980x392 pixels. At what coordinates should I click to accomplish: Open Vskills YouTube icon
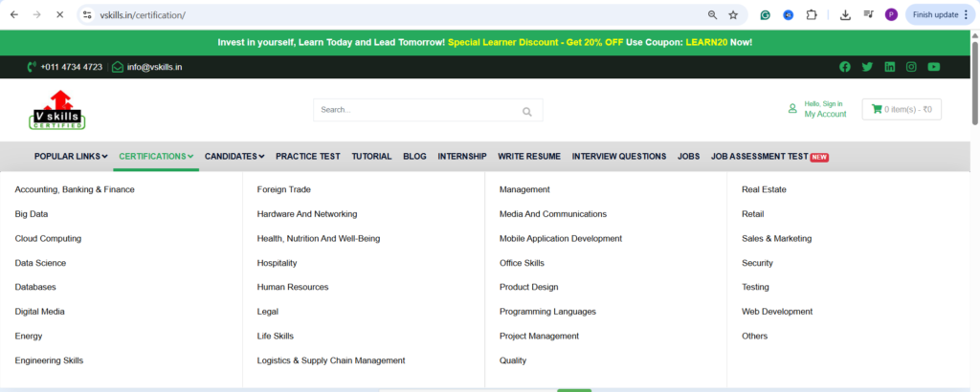click(934, 67)
